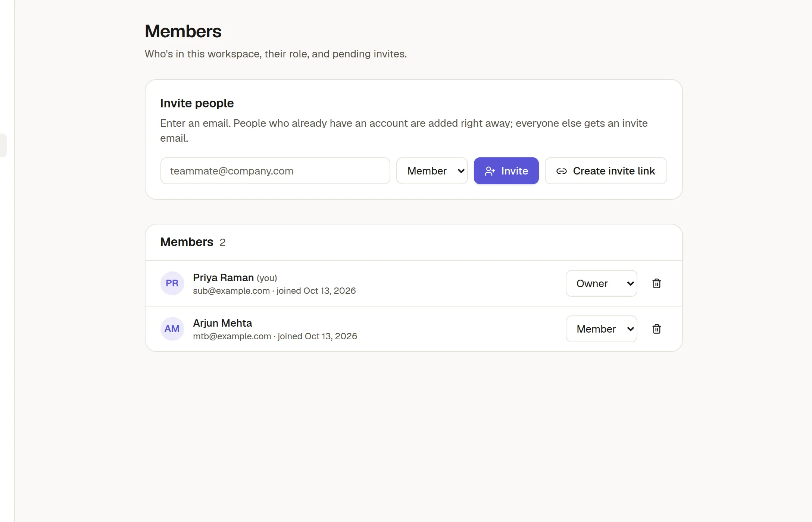
Task: Click the page title Members
Action: pyautogui.click(x=183, y=31)
